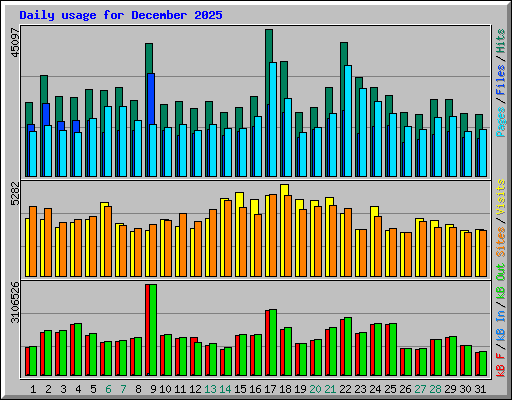The height and width of the screenshot is (400, 512).
Task: Click green weekend day 14 label
Action: 225,389
